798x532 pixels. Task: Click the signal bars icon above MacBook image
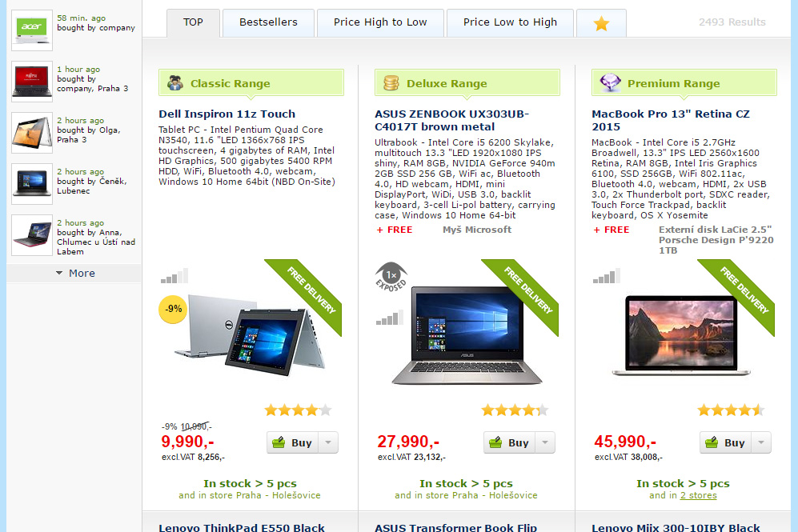coord(607,276)
